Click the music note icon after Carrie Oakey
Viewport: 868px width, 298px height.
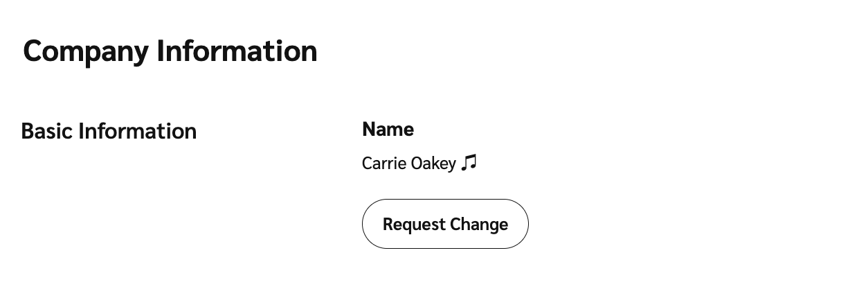pyautogui.click(x=469, y=163)
